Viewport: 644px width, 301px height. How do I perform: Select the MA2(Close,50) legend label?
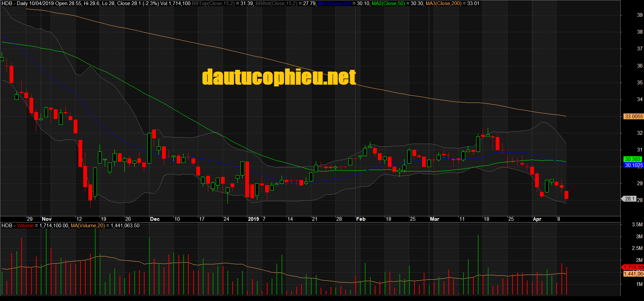(x=388, y=3)
